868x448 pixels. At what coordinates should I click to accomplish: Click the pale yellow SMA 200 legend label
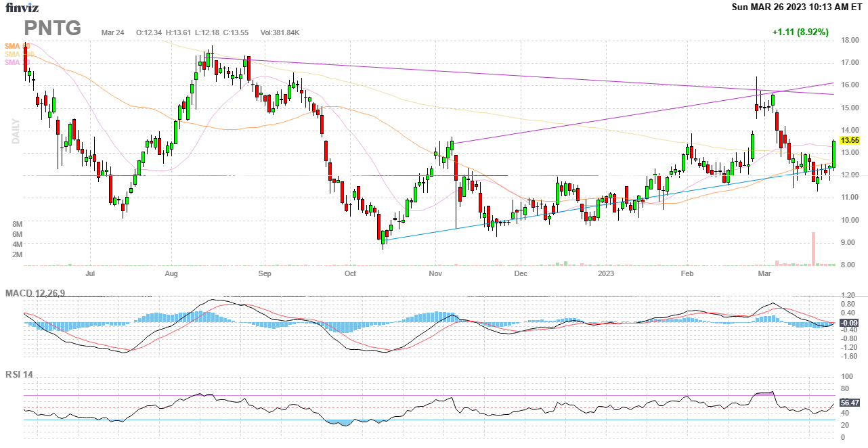(x=18, y=54)
